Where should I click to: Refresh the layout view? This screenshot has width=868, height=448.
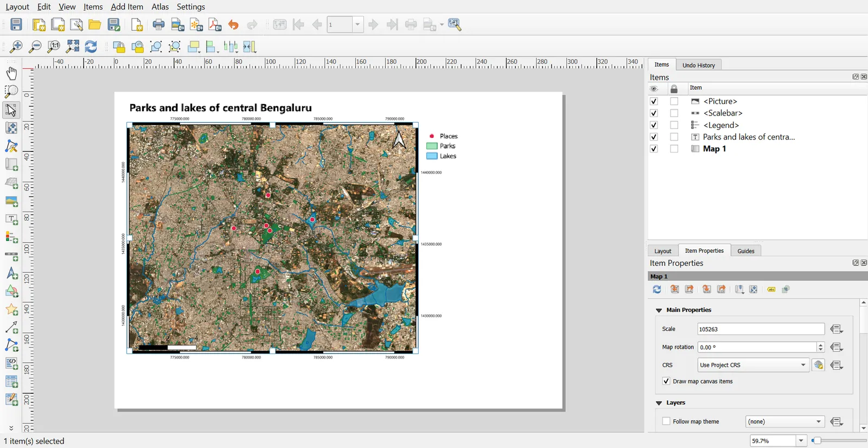tap(91, 47)
